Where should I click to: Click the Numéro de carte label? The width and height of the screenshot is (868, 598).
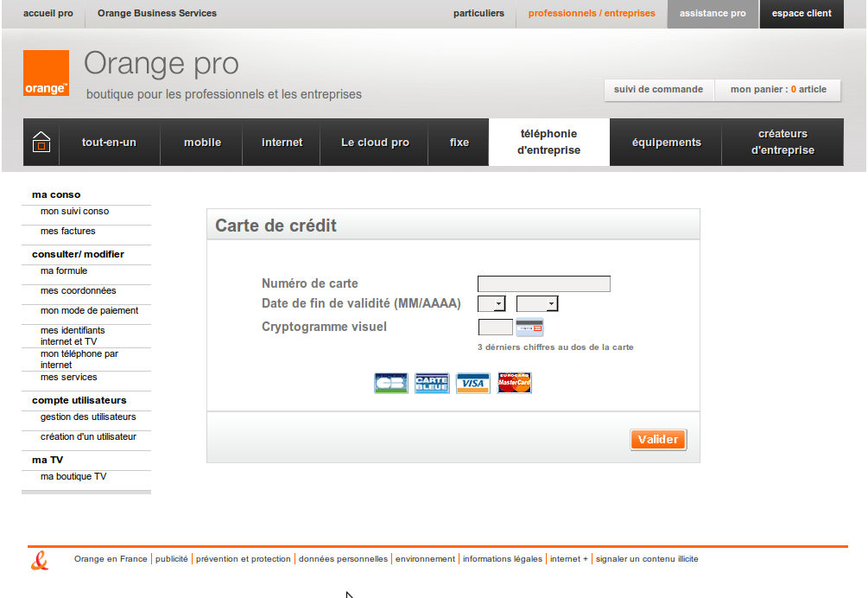click(x=310, y=283)
